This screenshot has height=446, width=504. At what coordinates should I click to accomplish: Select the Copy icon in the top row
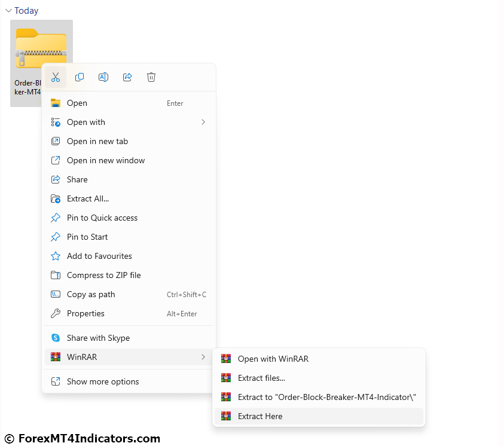80,77
